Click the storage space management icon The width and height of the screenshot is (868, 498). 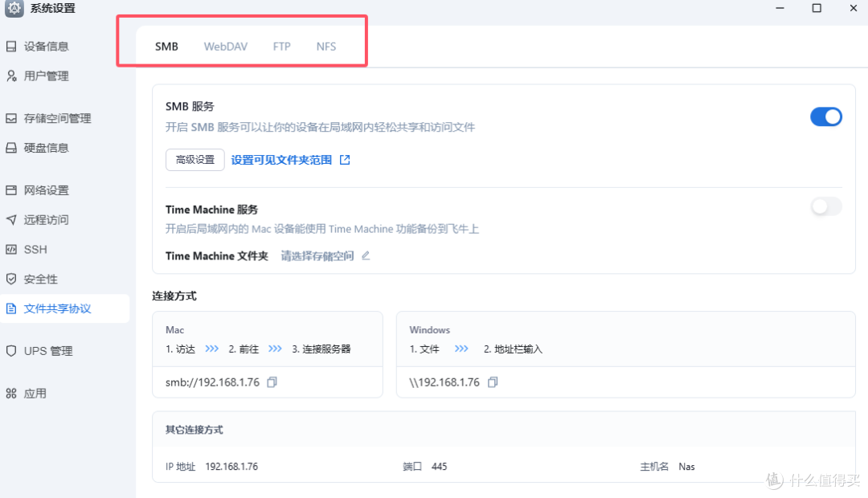tap(11, 118)
